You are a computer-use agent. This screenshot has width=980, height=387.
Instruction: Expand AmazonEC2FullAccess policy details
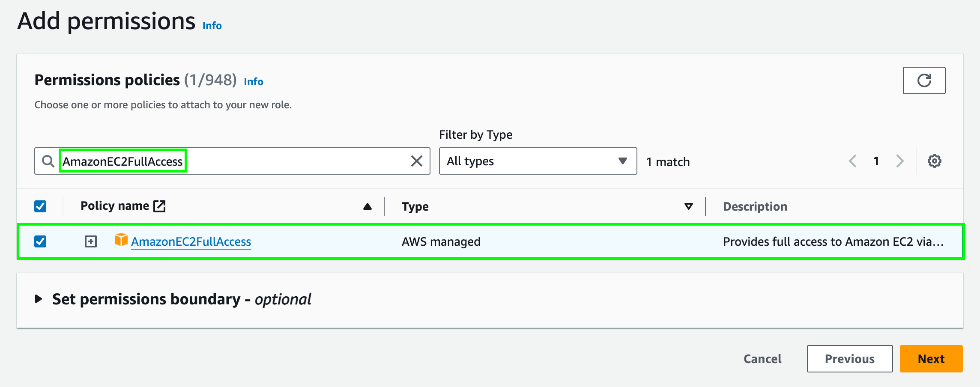91,241
